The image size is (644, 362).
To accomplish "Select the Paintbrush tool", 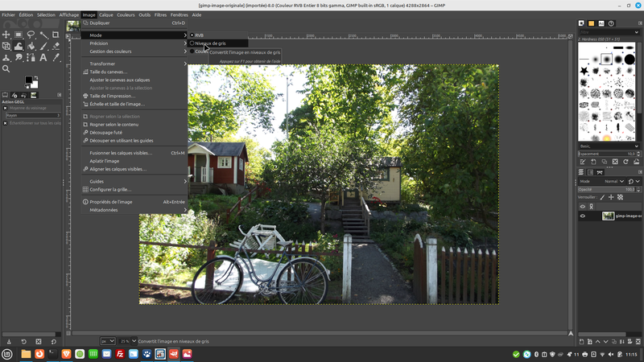I will 43,46.
